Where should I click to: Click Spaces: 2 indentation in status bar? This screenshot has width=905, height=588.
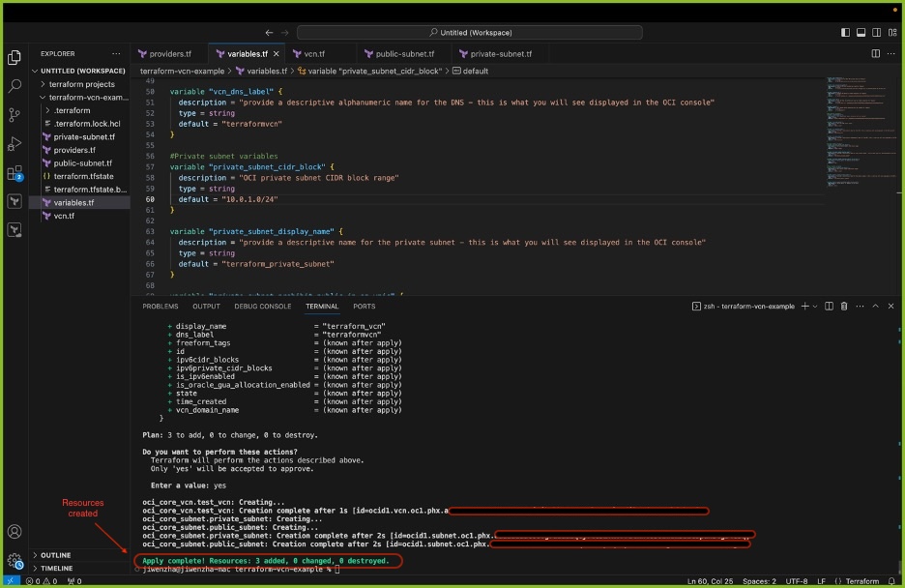[x=759, y=581]
